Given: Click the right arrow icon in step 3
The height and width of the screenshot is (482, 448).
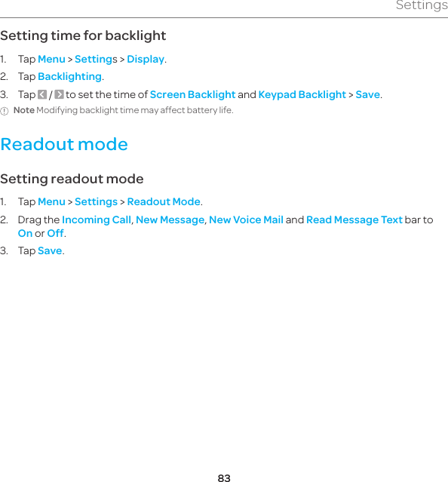Looking at the screenshot, I should tap(59, 94).
